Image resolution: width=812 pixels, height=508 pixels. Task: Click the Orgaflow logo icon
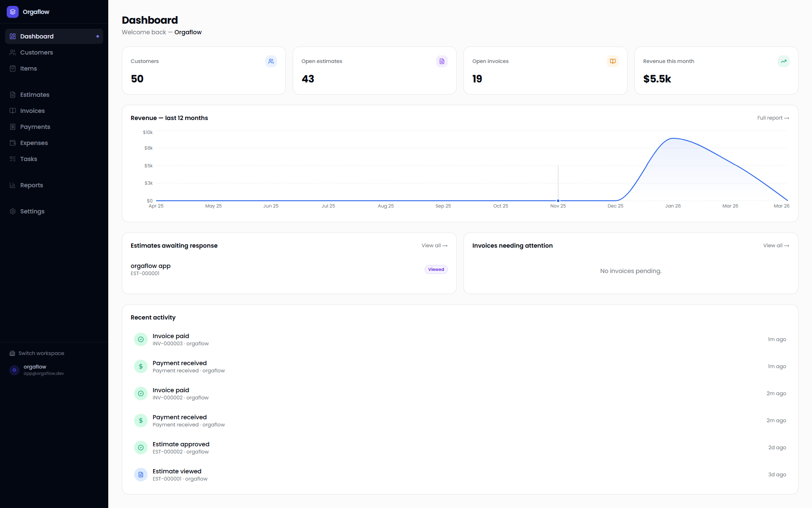pyautogui.click(x=12, y=11)
